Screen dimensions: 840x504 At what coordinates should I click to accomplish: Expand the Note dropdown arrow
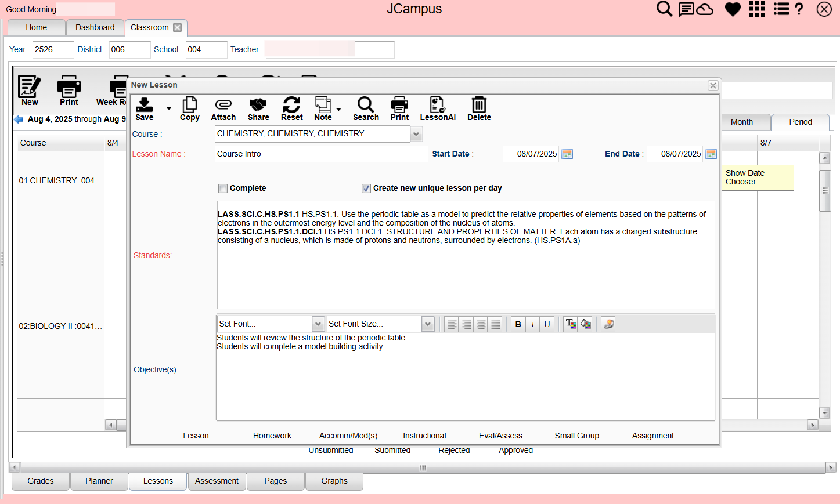click(339, 109)
